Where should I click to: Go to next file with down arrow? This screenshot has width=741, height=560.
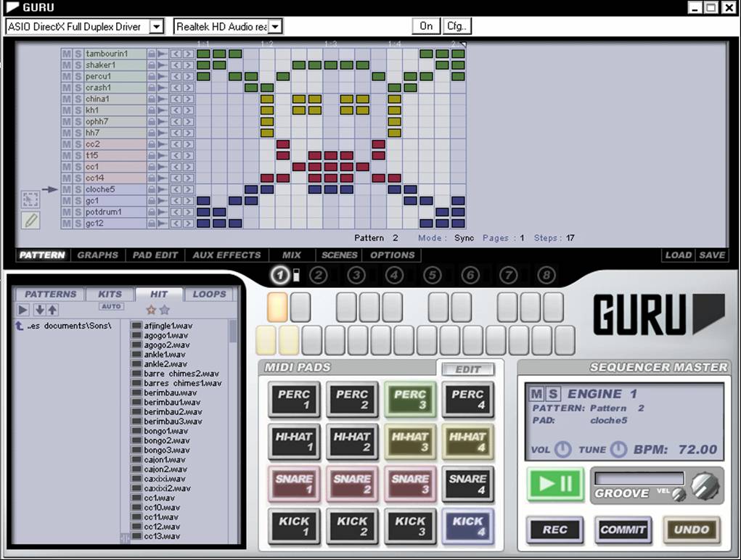click(x=40, y=310)
